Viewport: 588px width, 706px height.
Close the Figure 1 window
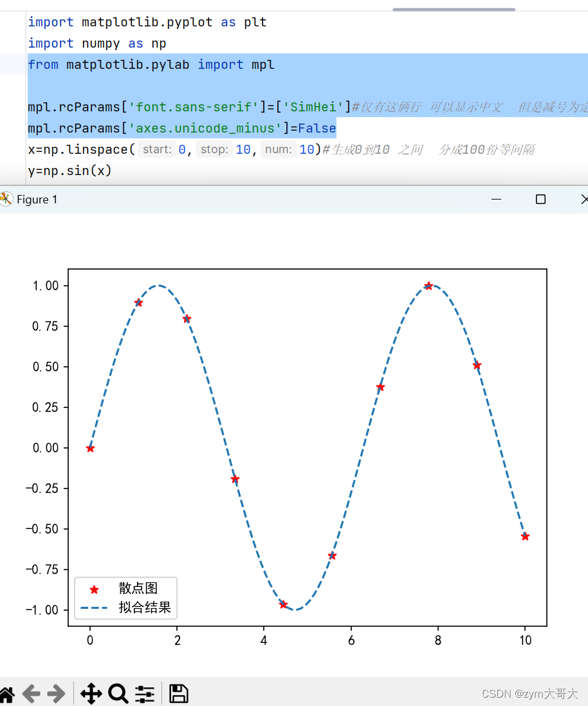point(584,199)
